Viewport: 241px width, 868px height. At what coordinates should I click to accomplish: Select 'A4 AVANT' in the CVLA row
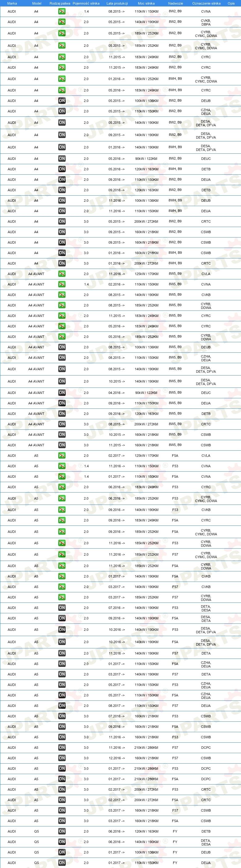(36, 274)
